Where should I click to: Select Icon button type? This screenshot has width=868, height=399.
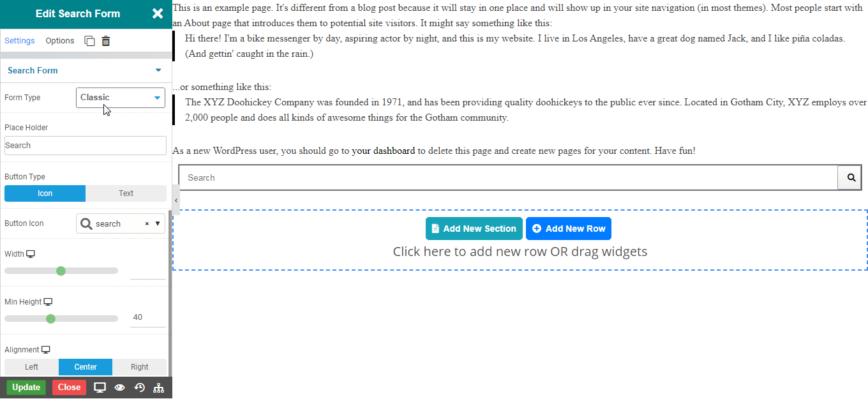tap(45, 193)
